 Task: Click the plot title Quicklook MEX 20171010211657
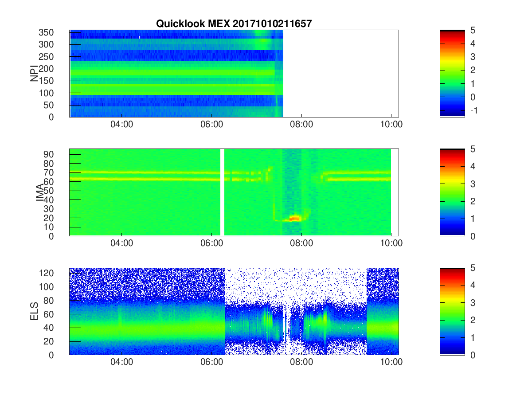[x=234, y=24]
